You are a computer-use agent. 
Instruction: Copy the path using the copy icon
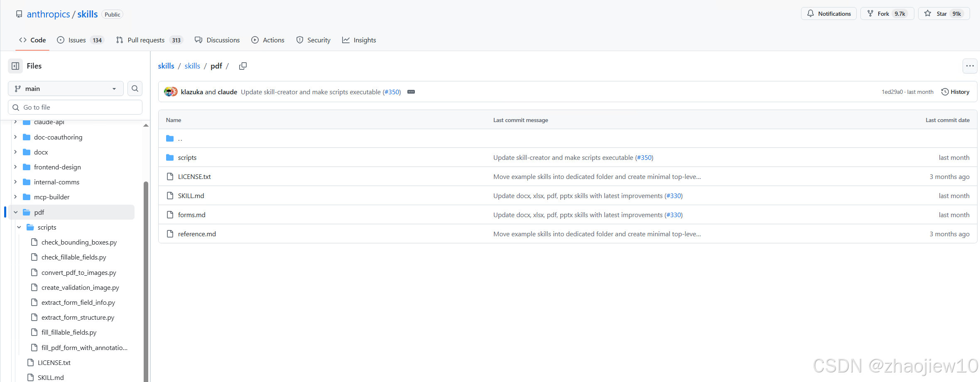pos(243,66)
